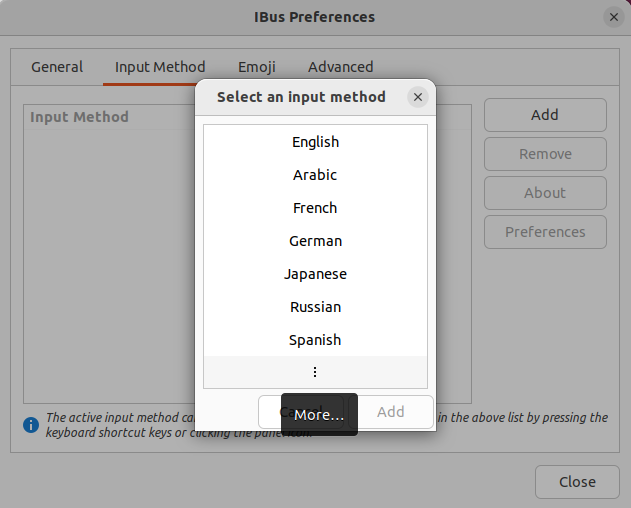
Task: Pick French in the input method dialog
Action: pos(315,208)
